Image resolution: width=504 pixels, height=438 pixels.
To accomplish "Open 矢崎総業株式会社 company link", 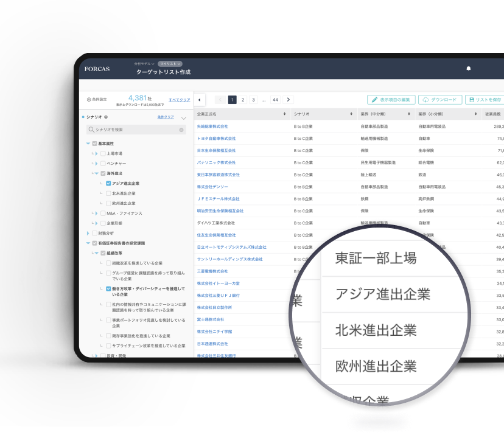I will [x=212, y=127].
